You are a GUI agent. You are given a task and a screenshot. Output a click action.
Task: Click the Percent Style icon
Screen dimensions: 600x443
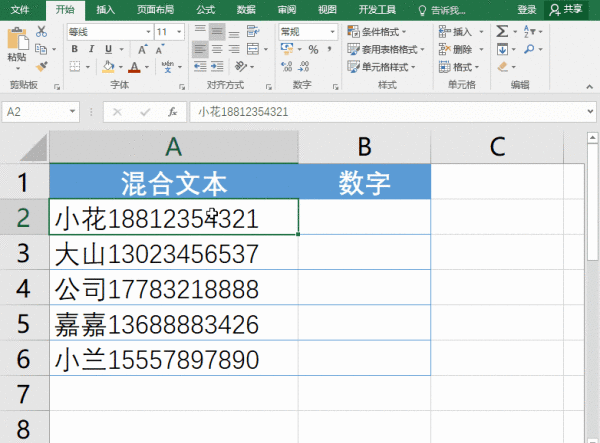coord(313,49)
